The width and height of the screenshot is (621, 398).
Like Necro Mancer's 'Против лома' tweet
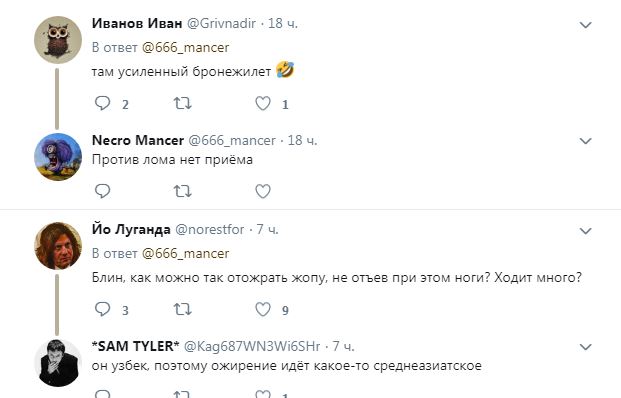coord(263,192)
